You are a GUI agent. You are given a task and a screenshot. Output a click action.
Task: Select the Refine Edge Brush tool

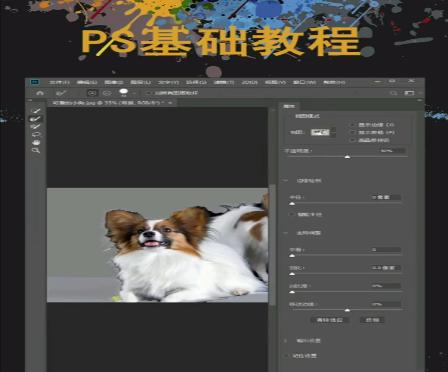[x=36, y=119]
